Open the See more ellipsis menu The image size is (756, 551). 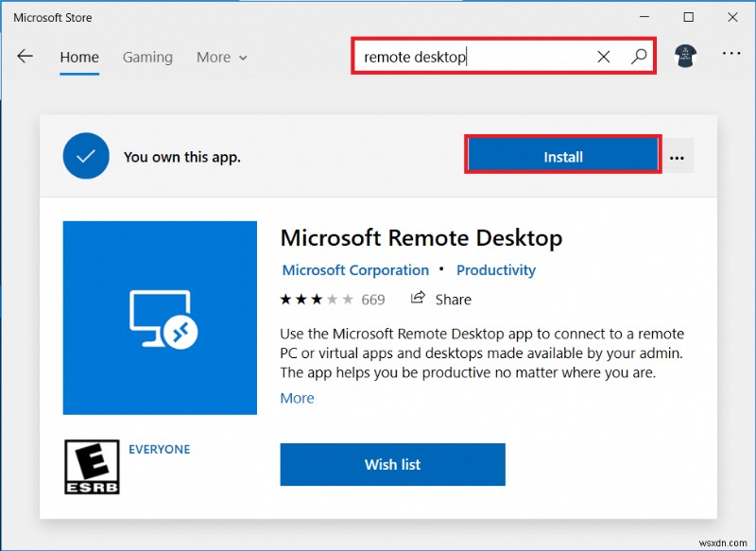(731, 57)
